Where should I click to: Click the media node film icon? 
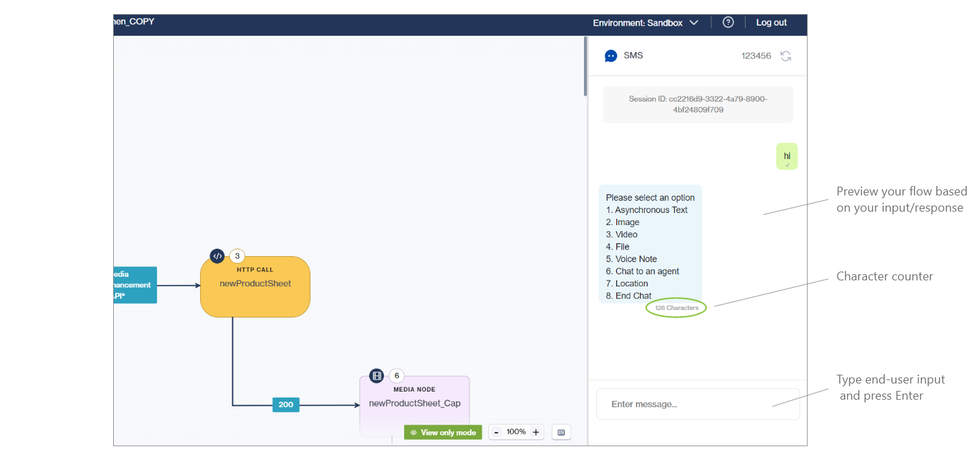pos(377,376)
